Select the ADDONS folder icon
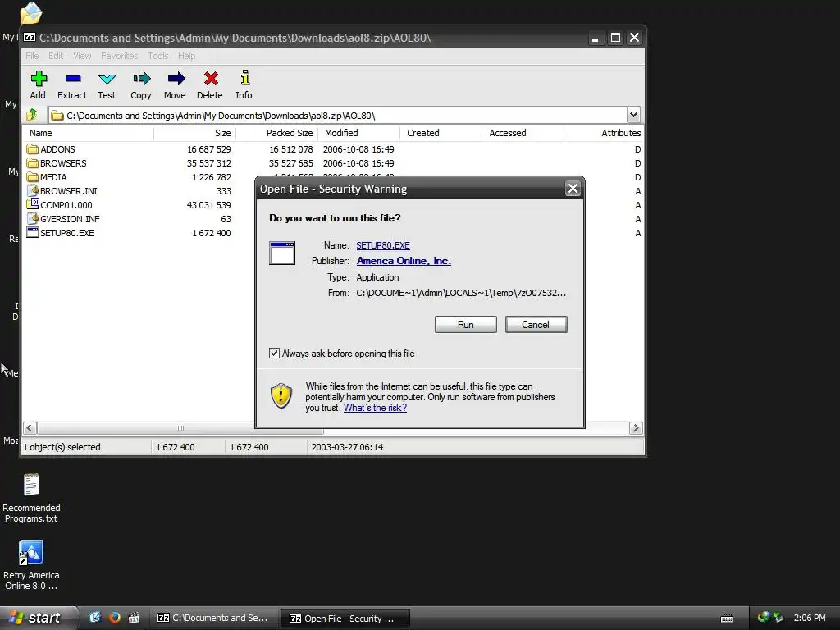This screenshot has width=840, height=630. pyautogui.click(x=33, y=149)
